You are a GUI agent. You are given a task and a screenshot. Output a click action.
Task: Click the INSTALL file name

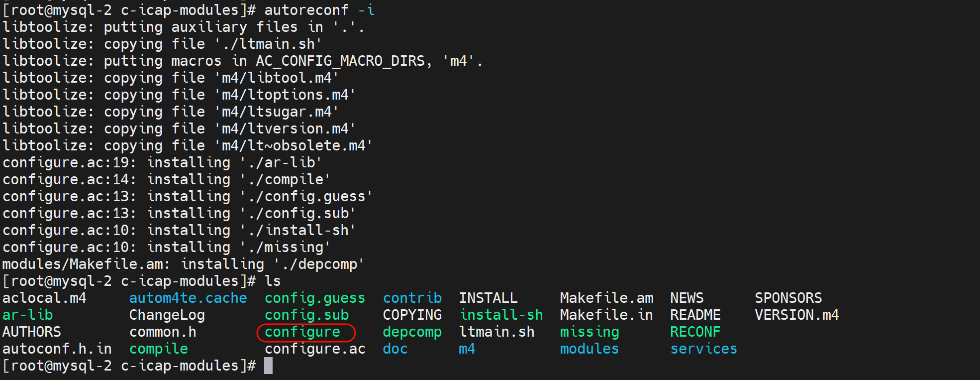pyautogui.click(x=488, y=298)
